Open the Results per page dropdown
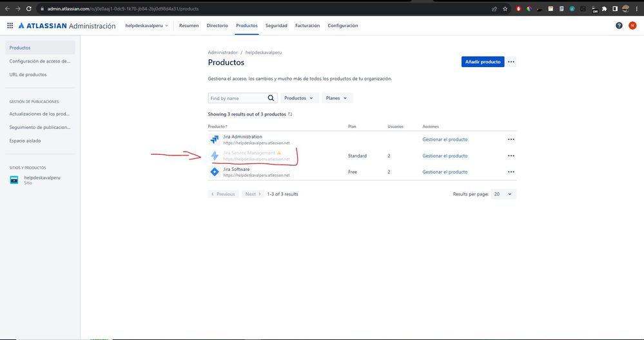Viewport: 644px width, 340px height. click(x=503, y=194)
